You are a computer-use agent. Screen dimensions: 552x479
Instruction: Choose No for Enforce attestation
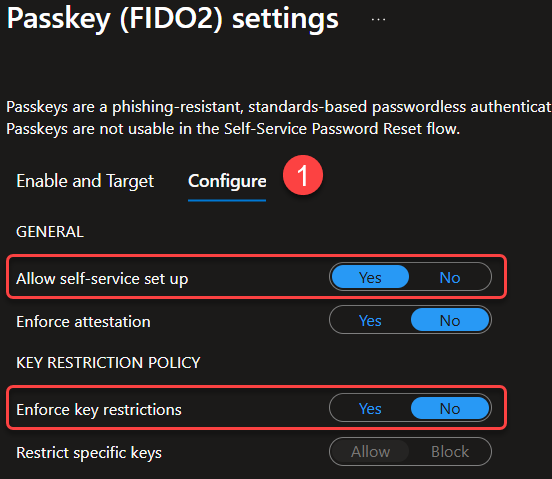(450, 320)
